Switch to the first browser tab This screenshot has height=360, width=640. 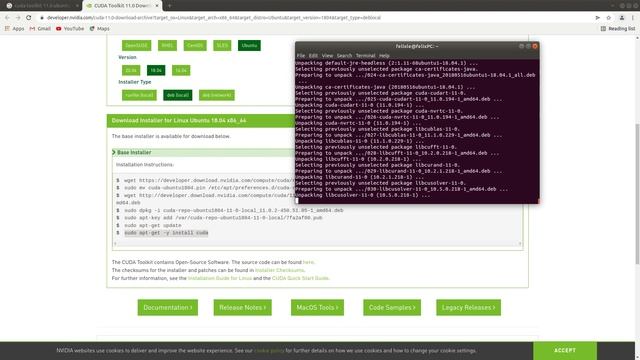[41, 6]
